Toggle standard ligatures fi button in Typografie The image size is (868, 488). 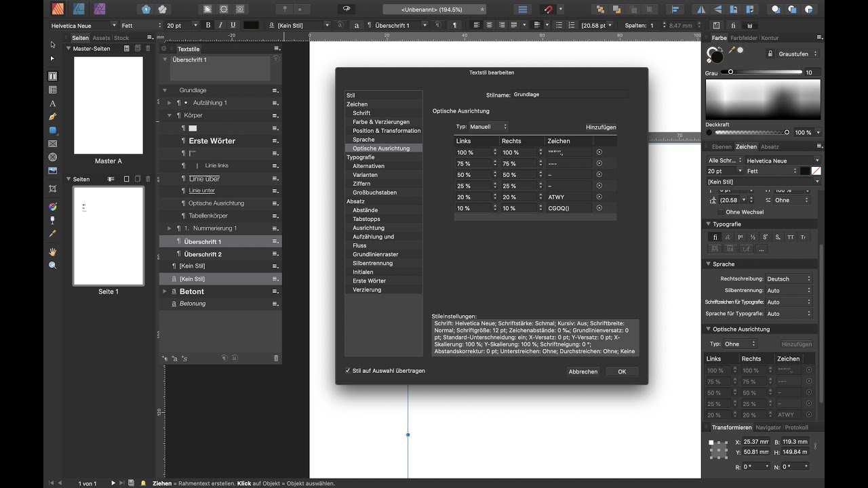(715, 237)
